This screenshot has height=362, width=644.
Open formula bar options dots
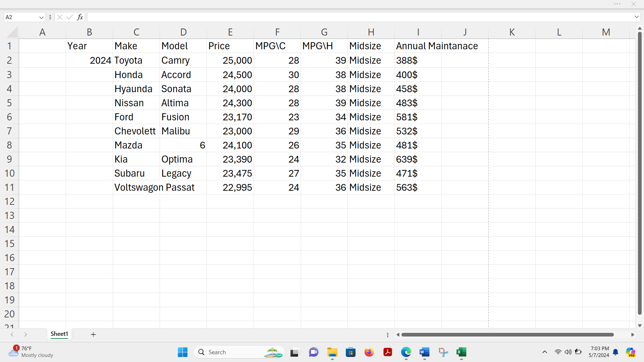[50, 17]
